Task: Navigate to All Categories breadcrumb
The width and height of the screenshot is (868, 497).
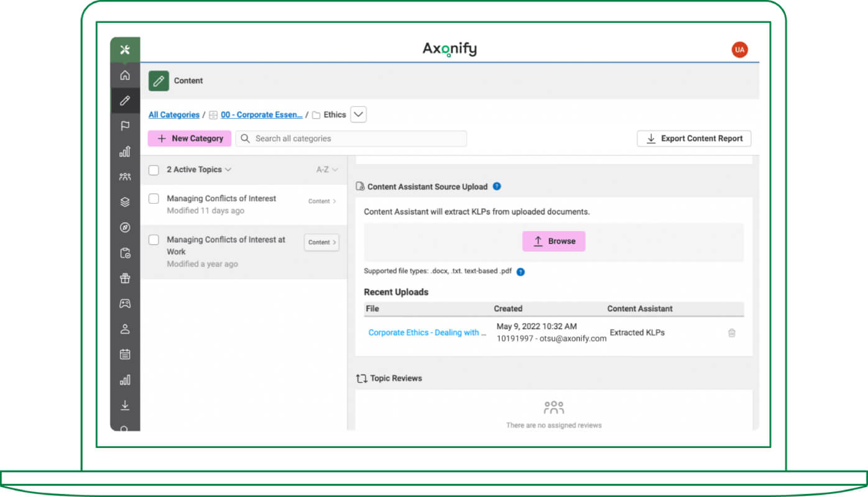Action: pos(174,115)
